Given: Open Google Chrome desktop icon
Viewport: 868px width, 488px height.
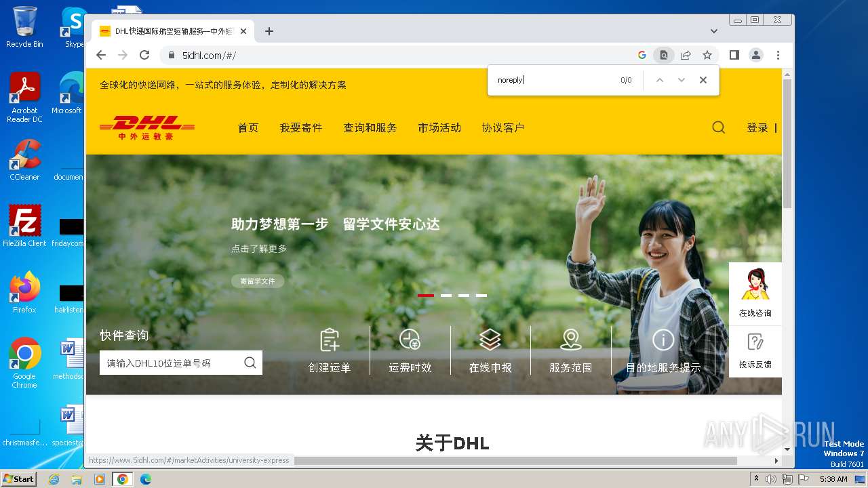Looking at the screenshot, I should [x=24, y=363].
